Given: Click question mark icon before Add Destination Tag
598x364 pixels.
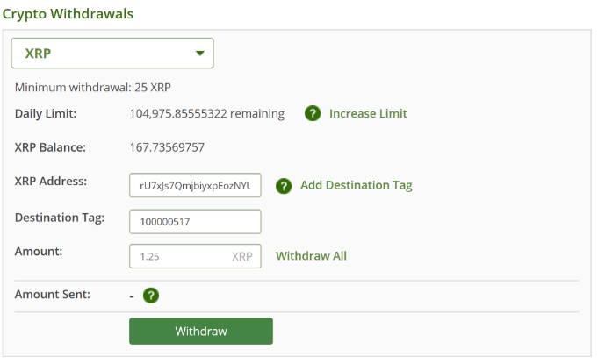Looking at the screenshot, I should tap(284, 186).
